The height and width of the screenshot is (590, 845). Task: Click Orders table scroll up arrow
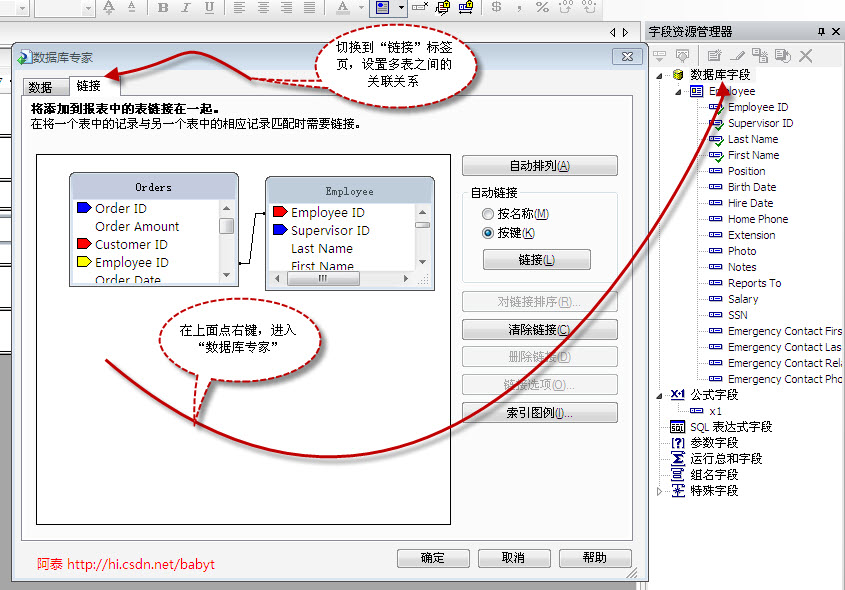click(x=226, y=208)
